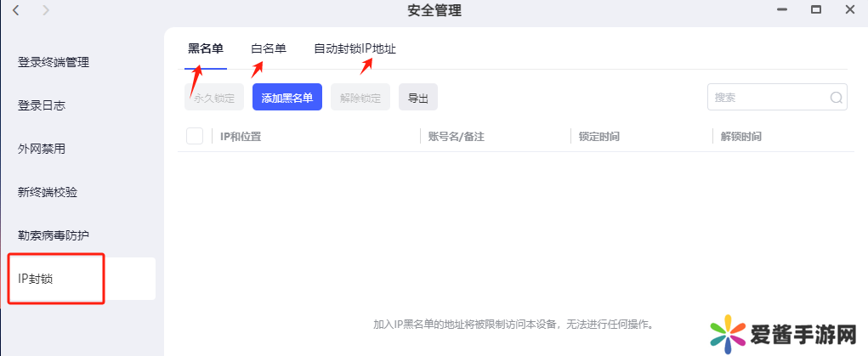Click the back navigation arrow
868x356 pixels.
coord(16,10)
